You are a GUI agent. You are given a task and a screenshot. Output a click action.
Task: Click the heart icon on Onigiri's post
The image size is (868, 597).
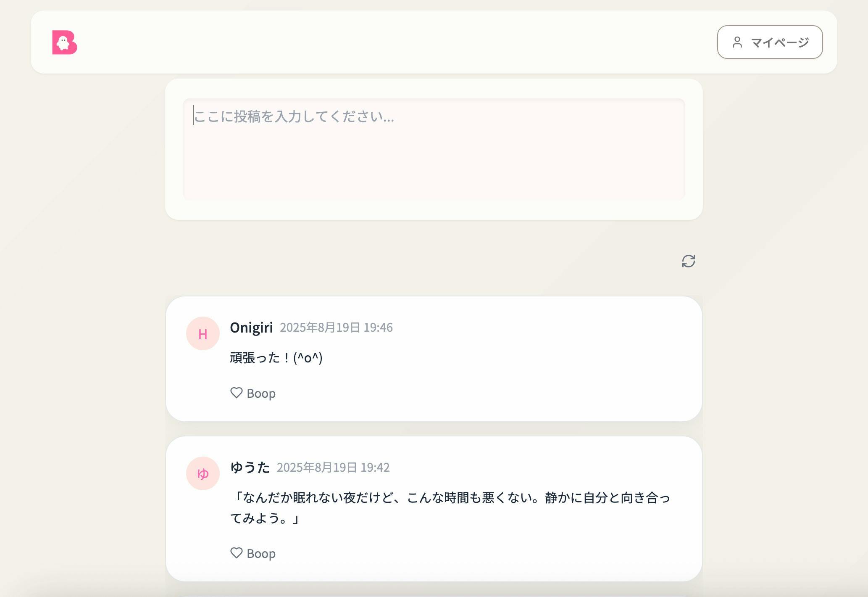coord(237,393)
